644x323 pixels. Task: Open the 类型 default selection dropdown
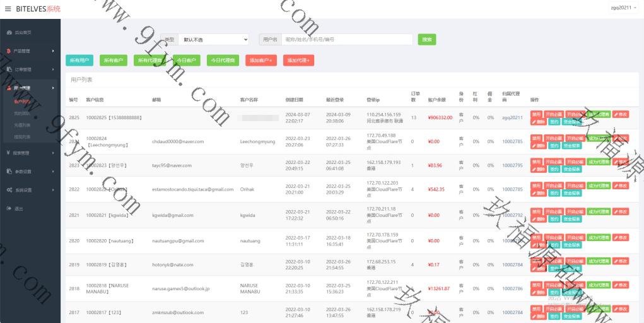point(214,40)
